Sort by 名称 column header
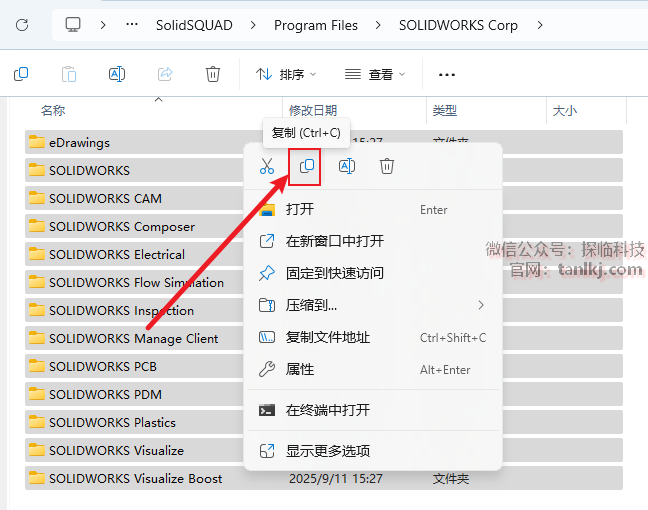 [x=53, y=110]
